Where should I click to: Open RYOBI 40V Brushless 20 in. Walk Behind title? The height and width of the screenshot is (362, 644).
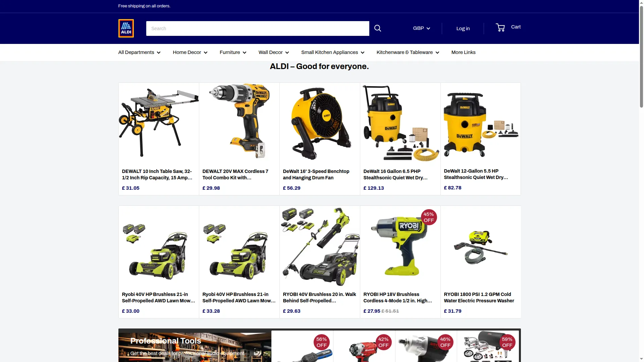point(320,298)
